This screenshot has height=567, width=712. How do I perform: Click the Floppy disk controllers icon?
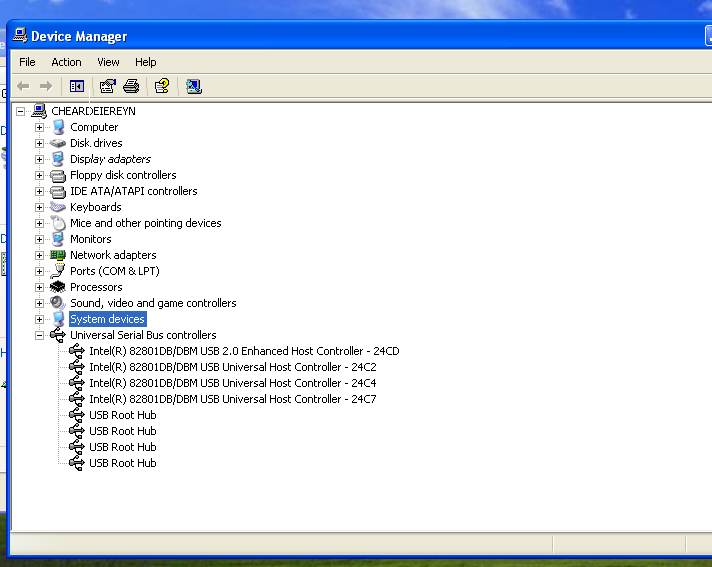(x=58, y=176)
